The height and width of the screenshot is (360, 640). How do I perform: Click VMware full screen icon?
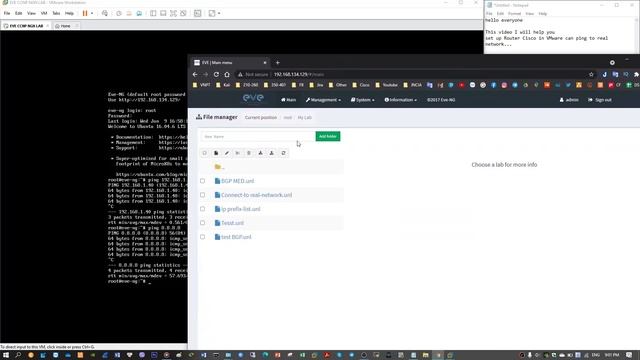tap(173, 13)
